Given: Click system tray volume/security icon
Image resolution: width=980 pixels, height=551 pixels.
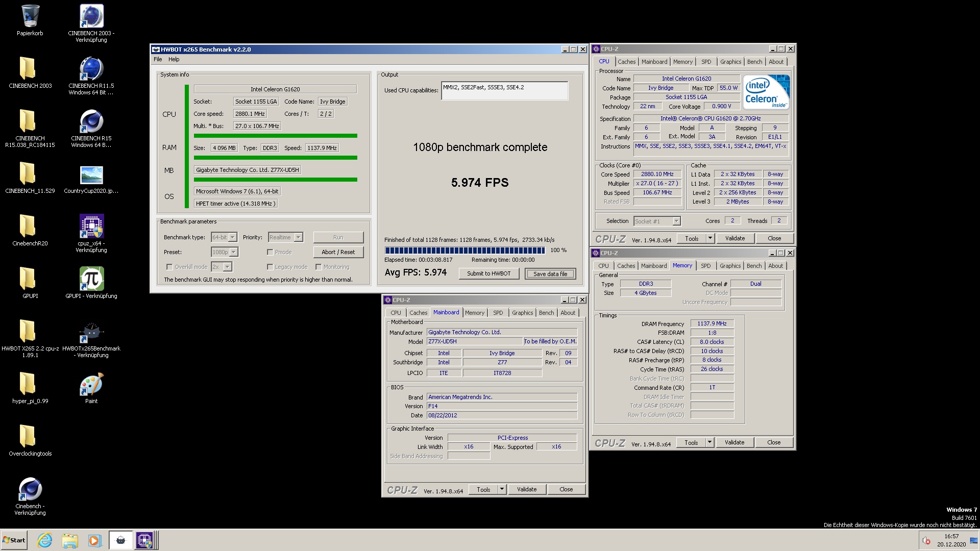Looking at the screenshot, I should click(926, 541).
